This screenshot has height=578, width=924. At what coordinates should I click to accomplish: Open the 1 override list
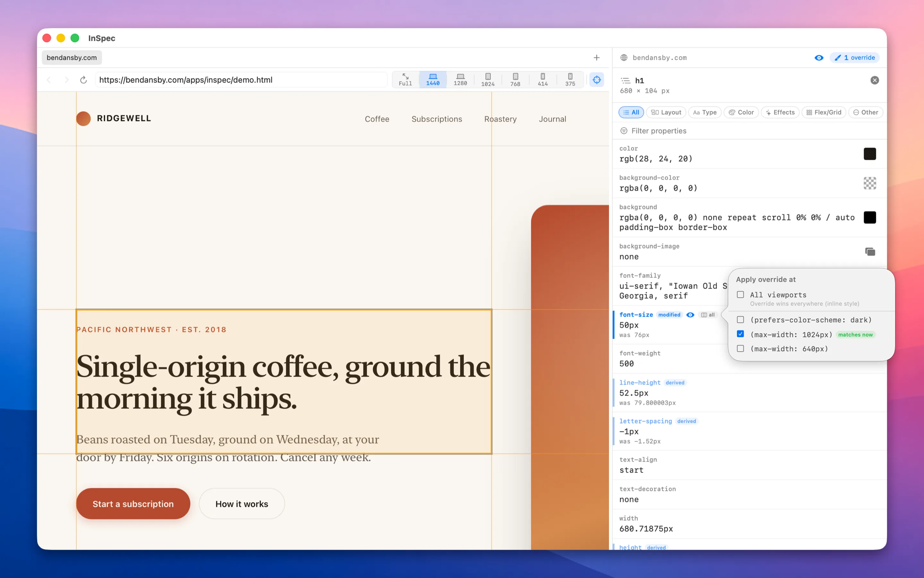point(854,58)
